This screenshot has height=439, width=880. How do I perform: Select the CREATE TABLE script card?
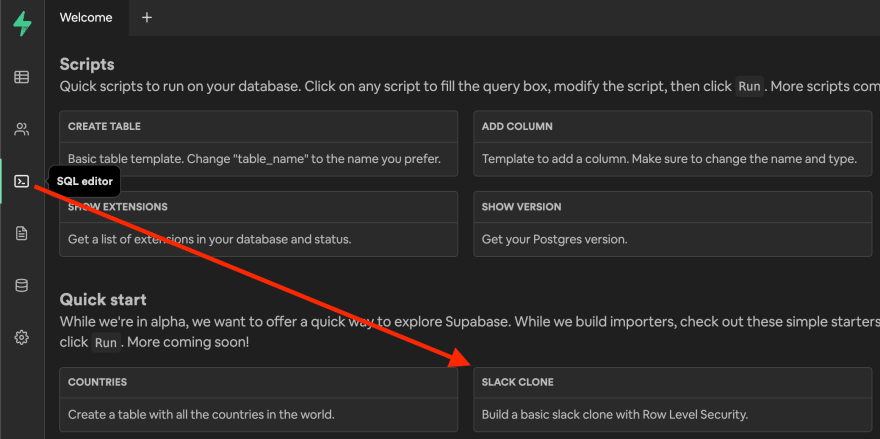pos(259,144)
